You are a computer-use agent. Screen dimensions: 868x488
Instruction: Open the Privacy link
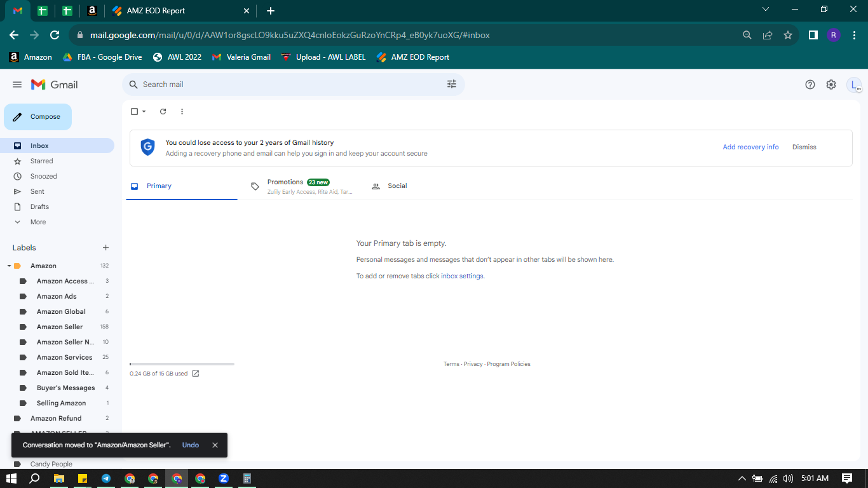pyautogui.click(x=473, y=364)
